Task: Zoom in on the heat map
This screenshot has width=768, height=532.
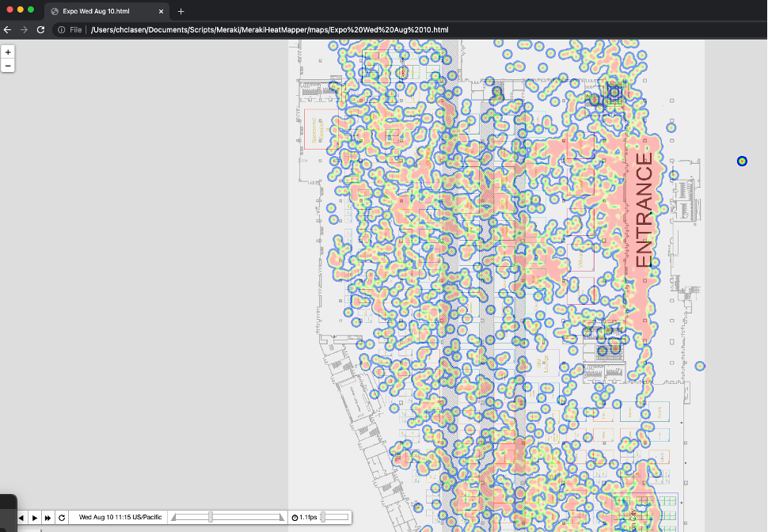Action: [8, 51]
